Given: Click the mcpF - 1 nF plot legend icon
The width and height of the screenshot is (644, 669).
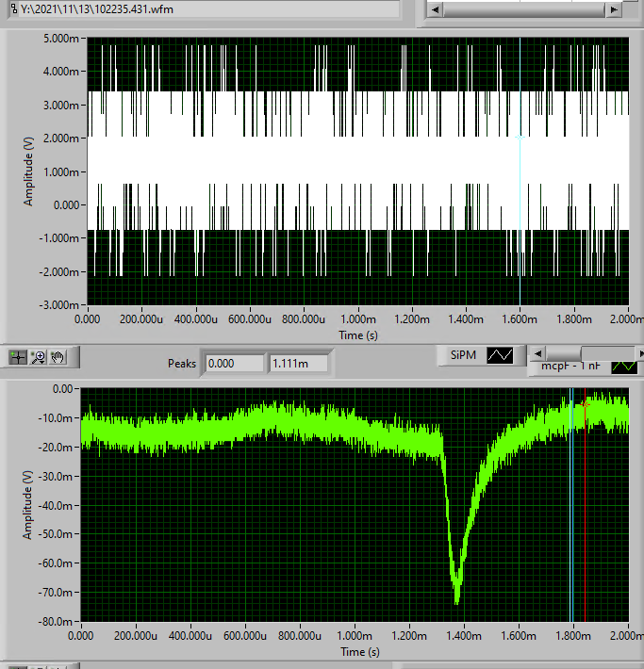Looking at the screenshot, I should [625, 366].
